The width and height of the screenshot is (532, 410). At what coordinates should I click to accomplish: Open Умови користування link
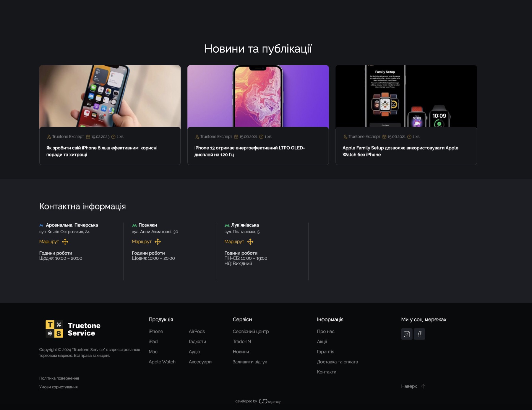pyautogui.click(x=59, y=387)
